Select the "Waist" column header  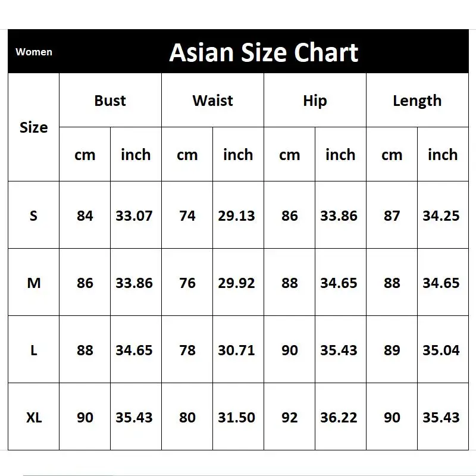click(212, 101)
